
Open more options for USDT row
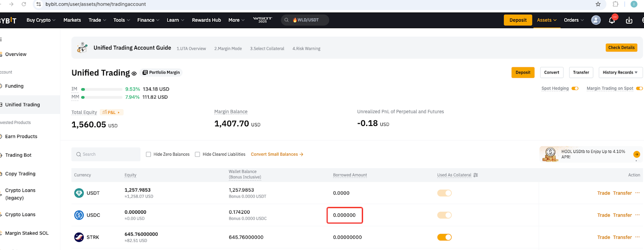coord(637,193)
